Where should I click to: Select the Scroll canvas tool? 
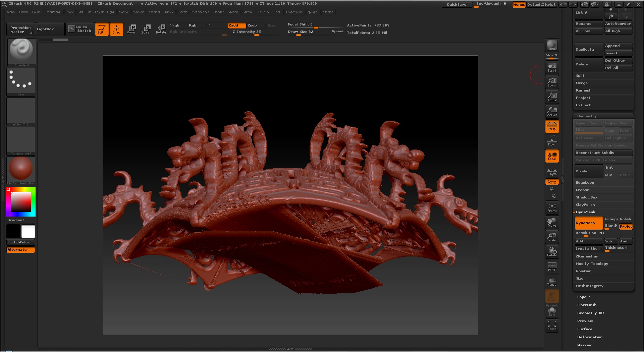click(552, 67)
